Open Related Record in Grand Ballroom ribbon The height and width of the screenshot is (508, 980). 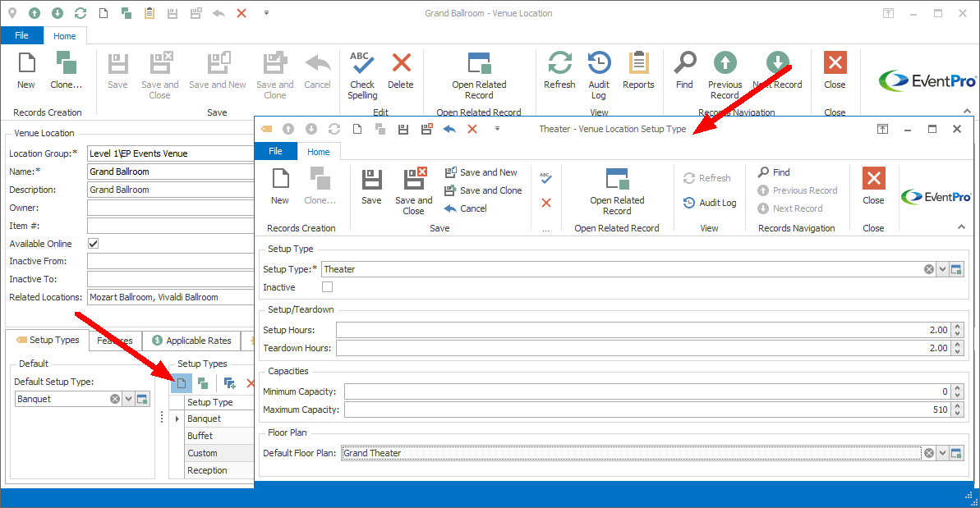pos(479,76)
